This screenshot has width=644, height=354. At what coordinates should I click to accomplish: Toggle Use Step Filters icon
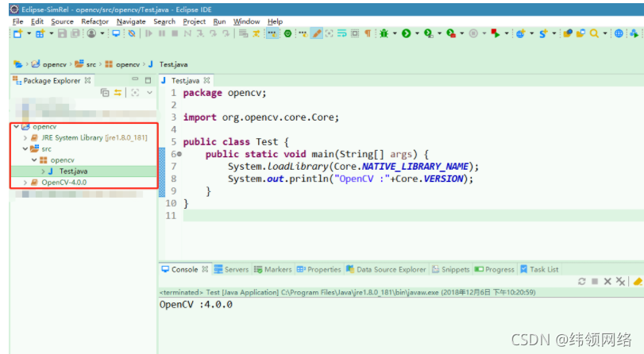256,33
